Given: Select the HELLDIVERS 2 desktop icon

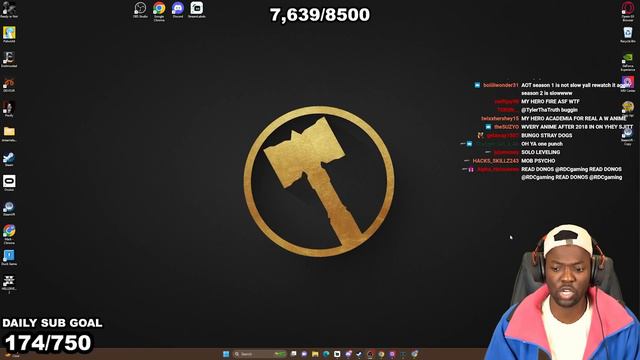Looking at the screenshot, I should click(x=9, y=283).
